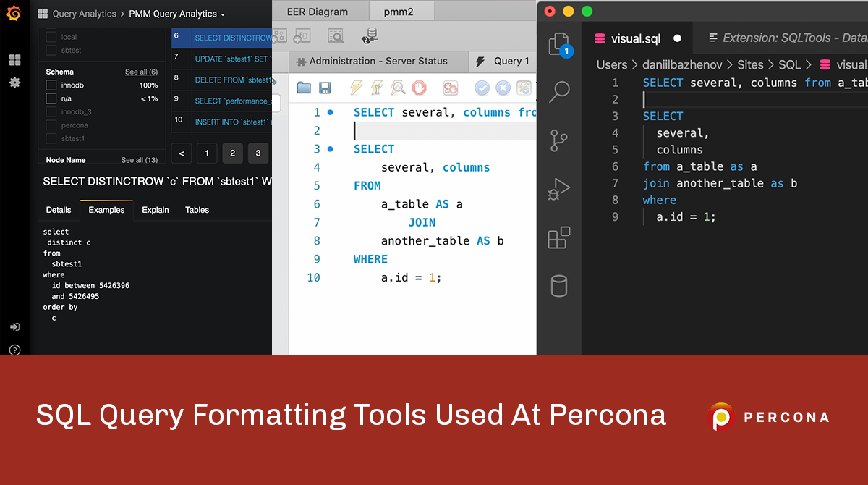The height and width of the screenshot is (485, 868).
Task: Check the innodb schema checkbox
Action: pos(51,85)
